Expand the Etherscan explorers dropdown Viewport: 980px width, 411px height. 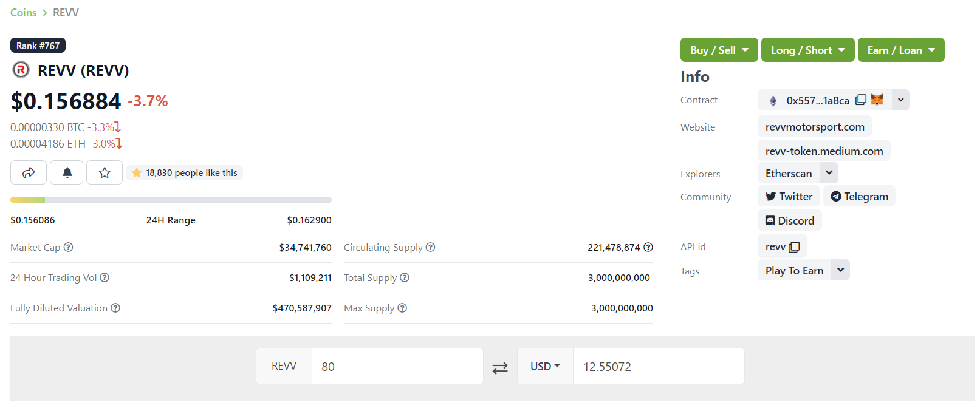[829, 173]
